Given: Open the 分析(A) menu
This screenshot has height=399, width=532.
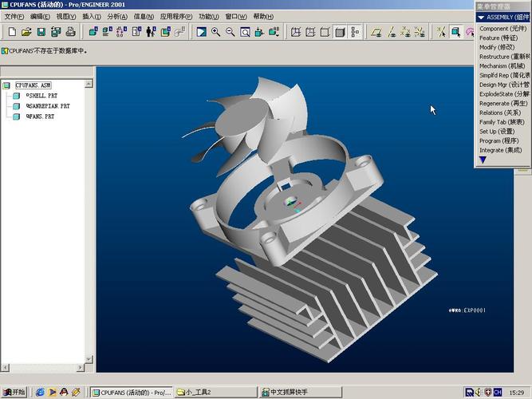Looking at the screenshot, I should [x=117, y=16].
